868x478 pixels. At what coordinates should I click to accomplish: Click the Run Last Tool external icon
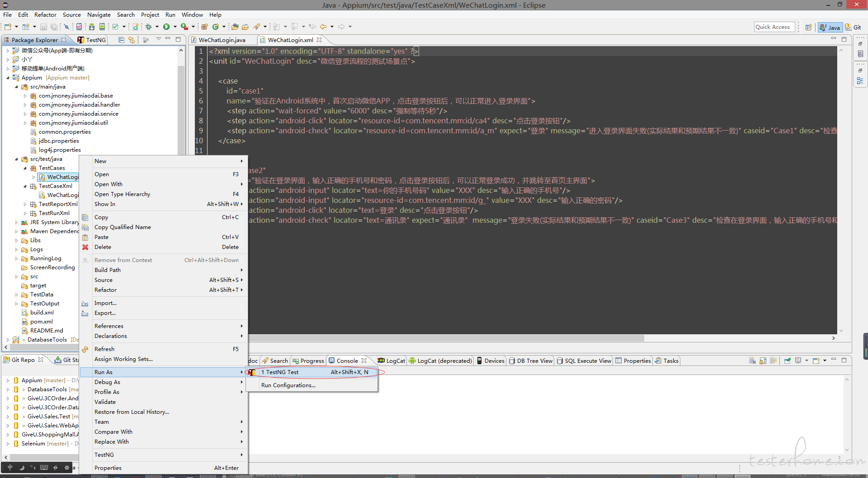[184, 27]
